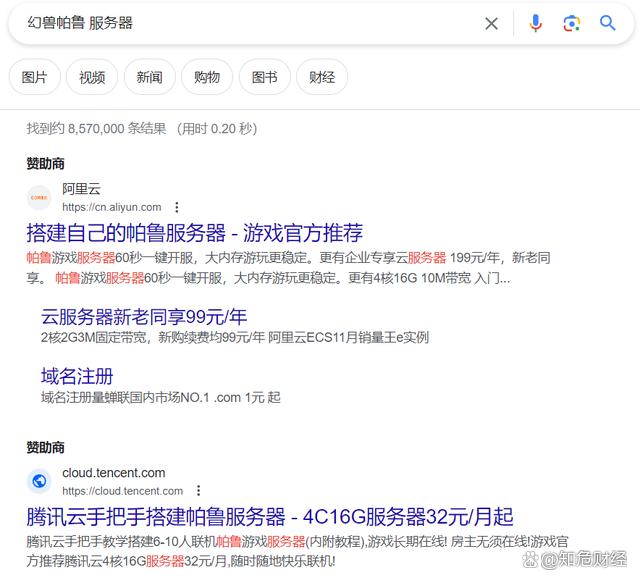This screenshot has width=640, height=583.
Task: Open the 域名注册 sitelink
Action: (77, 376)
